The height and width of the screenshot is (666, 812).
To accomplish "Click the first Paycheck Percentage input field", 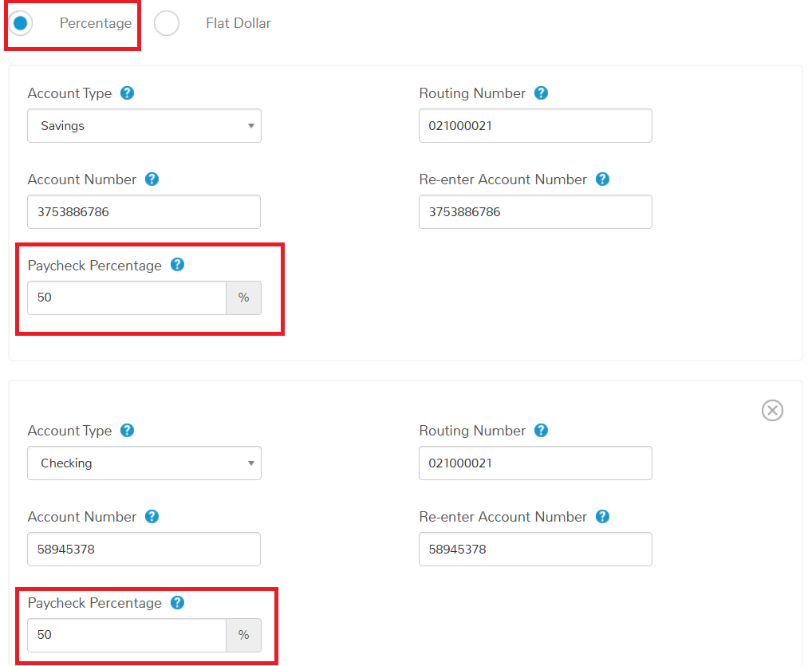I will (x=127, y=298).
